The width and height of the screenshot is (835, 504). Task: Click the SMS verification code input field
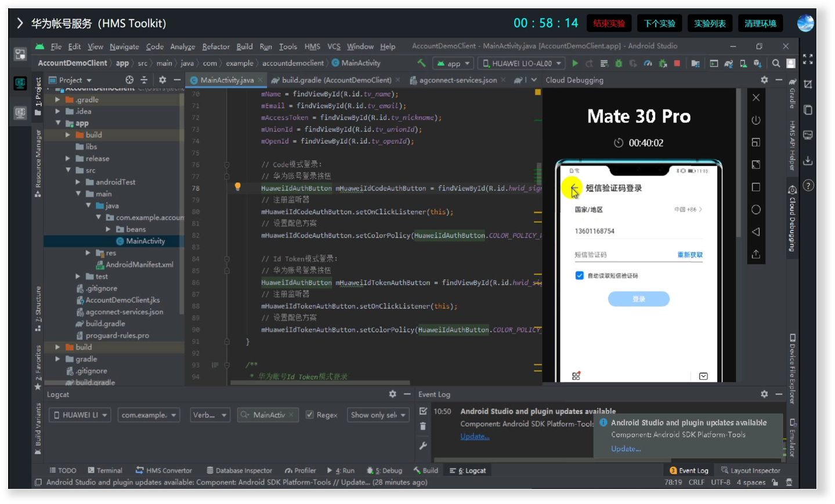624,255
